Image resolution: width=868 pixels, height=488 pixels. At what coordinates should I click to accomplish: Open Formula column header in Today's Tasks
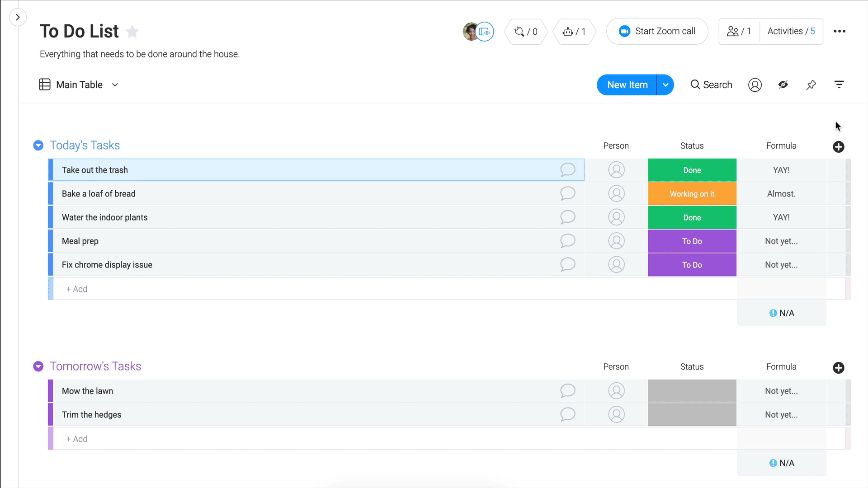(781, 146)
